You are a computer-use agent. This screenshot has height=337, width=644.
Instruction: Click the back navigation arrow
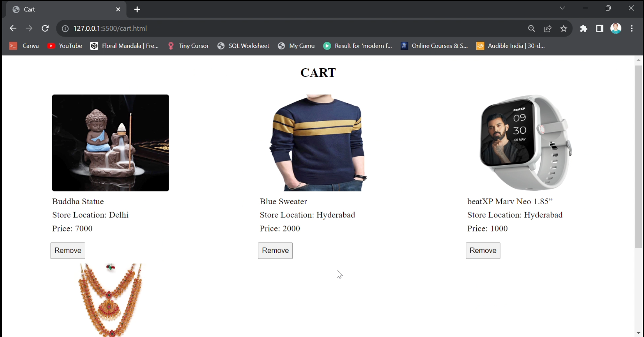(13, 28)
